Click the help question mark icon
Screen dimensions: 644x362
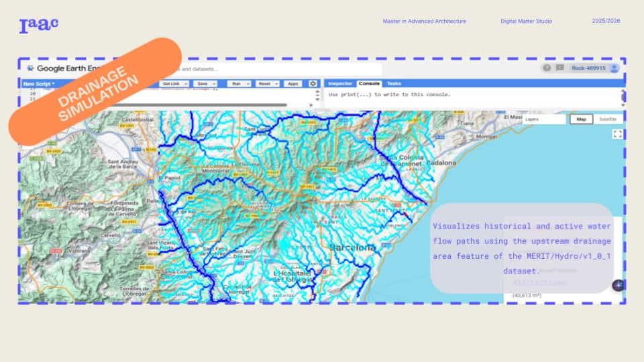[x=547, y=68]
